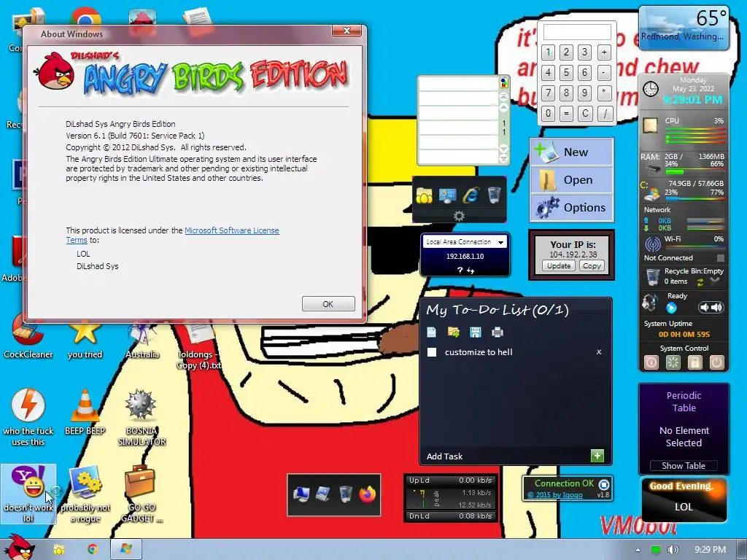This screenshot has width=747, height=560.
Task: Check 'customize to hell' task checkbox
Action: pyautogui.click(x=432, y=352)
